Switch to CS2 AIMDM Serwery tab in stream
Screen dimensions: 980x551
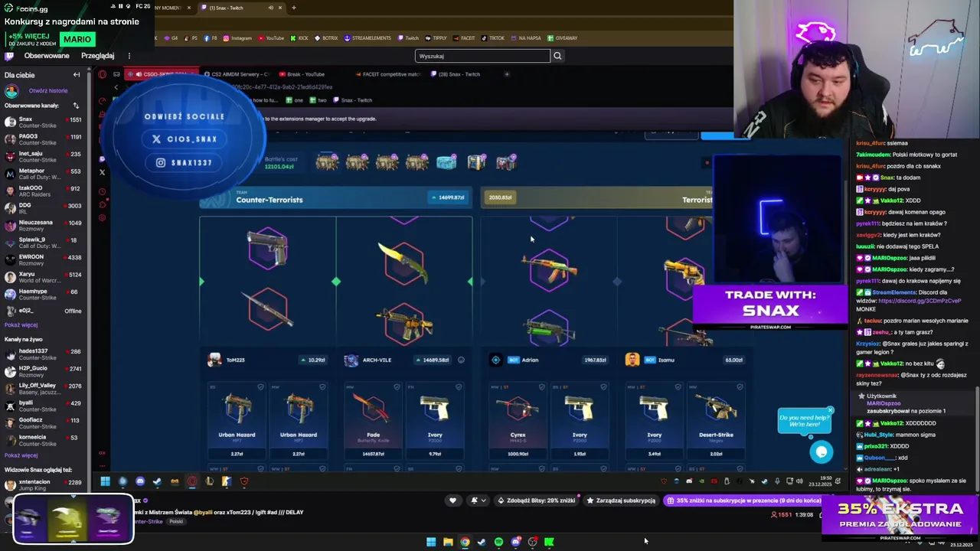pos(237,74)
